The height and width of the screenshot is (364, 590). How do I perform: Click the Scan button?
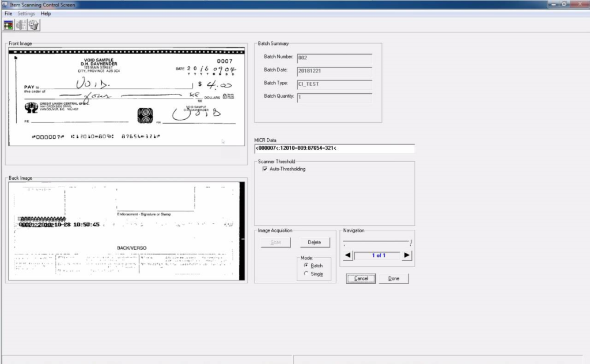[x=276, y=242]
